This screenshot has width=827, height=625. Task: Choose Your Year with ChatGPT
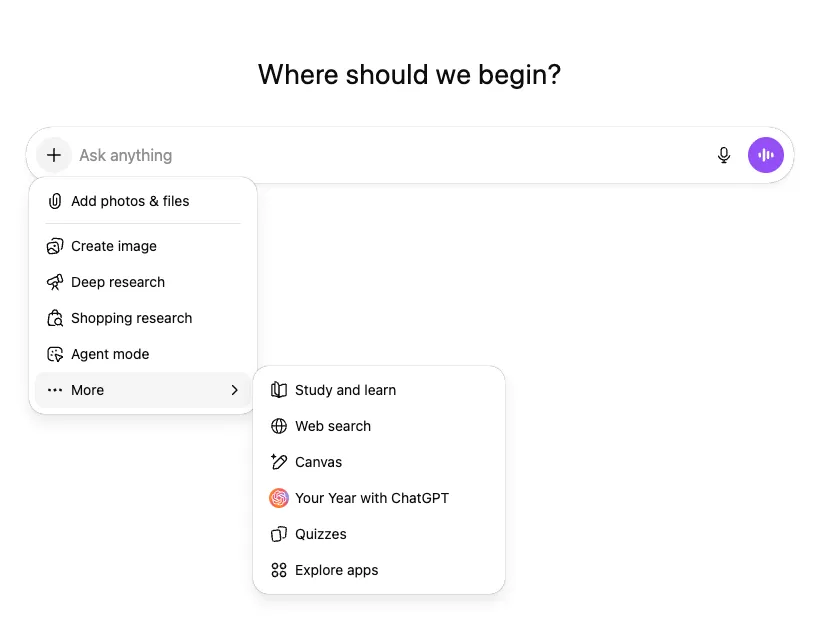point(371,498)
